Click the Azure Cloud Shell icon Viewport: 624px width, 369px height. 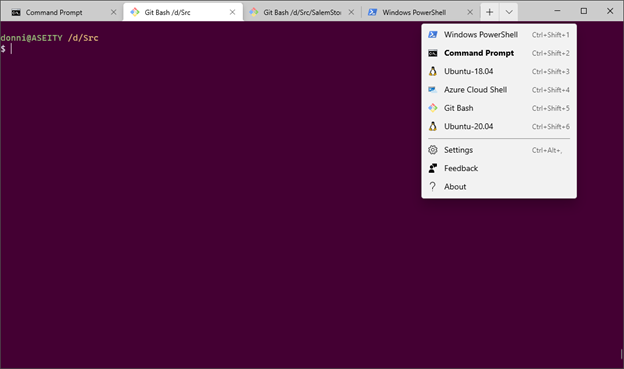coord(433,90)
